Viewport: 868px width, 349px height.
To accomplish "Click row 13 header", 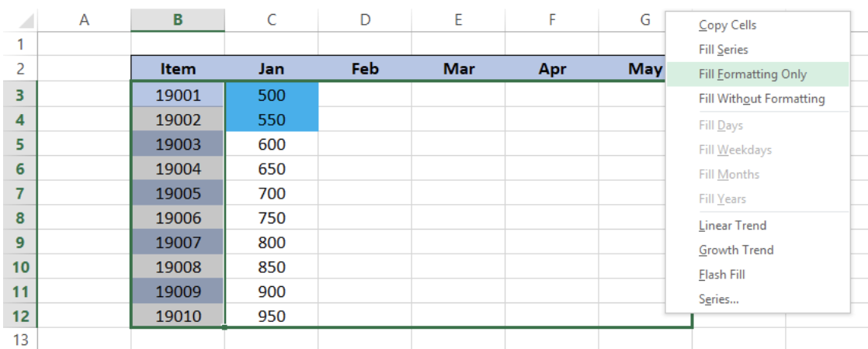I will 19,339.
